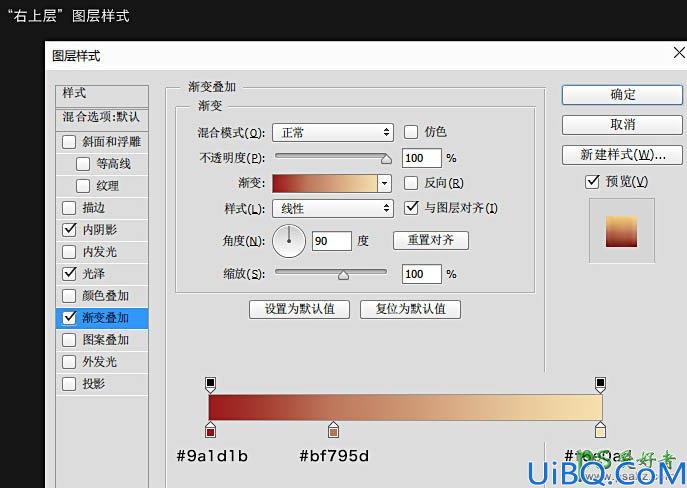
Task: Uncheck 与图层对齐(I) checkbox
Action: [x=411, y=208]
